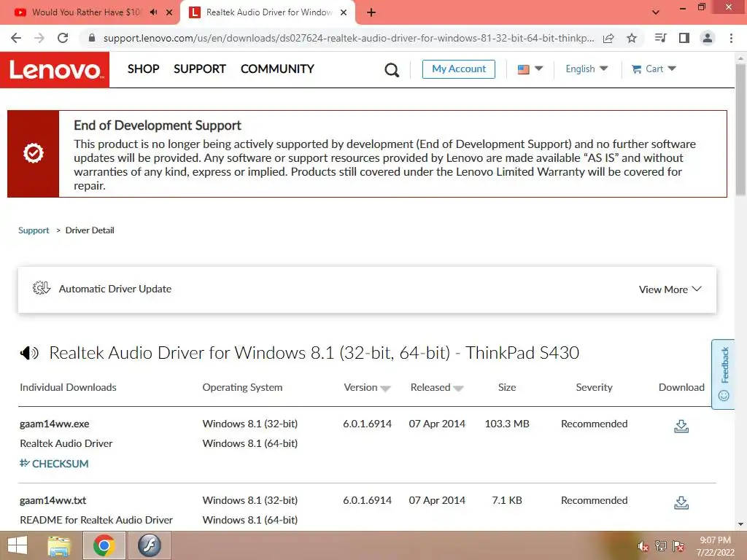Click the browser forward arrow

[x=39, y=38]
